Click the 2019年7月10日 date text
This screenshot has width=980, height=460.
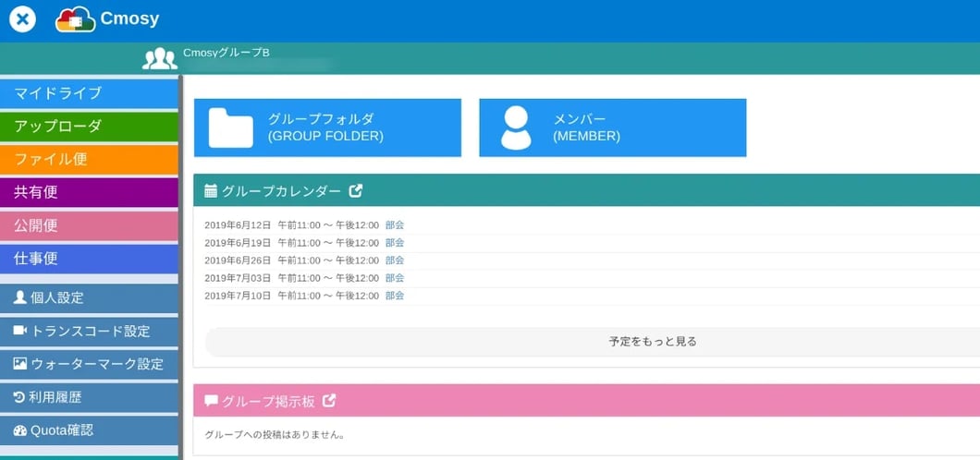click(x=238, y=296)
